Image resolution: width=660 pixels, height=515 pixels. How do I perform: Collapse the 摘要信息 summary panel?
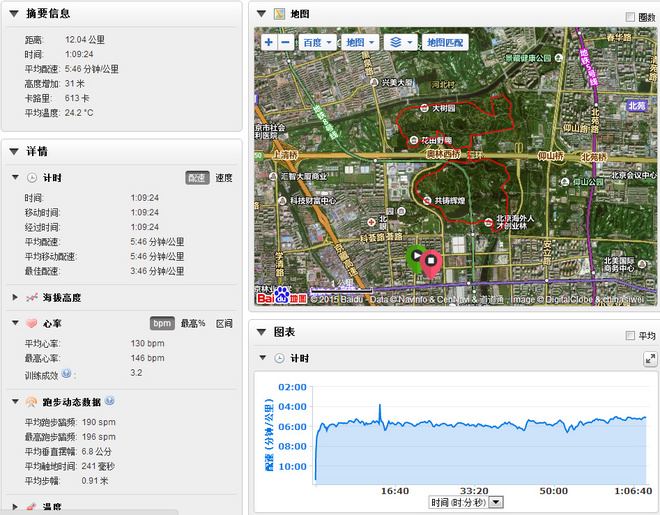tap(13, 14)
